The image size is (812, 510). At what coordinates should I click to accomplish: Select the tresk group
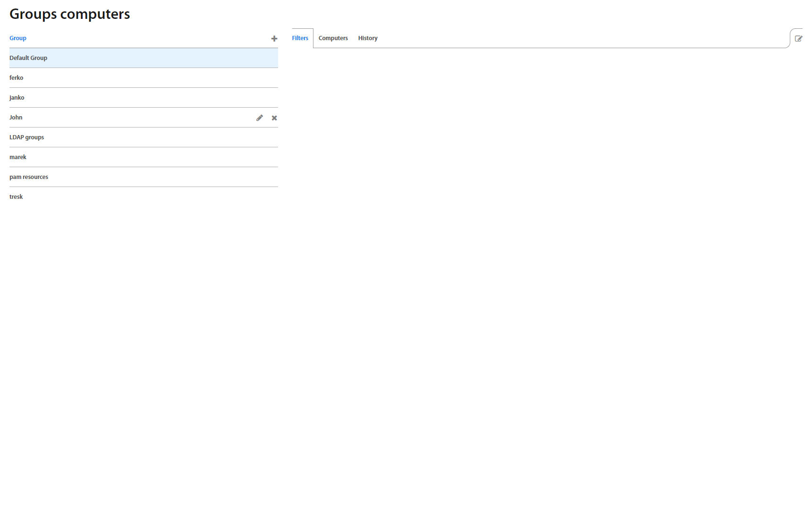click(16, 197)
